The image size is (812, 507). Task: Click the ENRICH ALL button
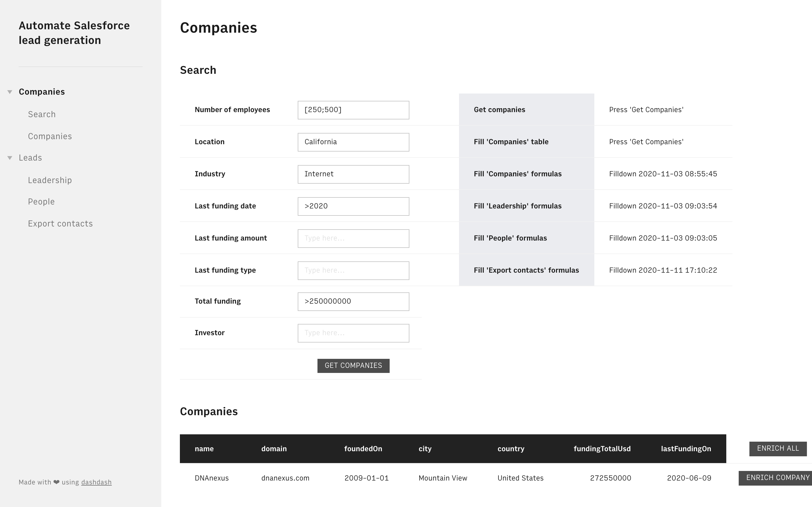click(777, 449)
